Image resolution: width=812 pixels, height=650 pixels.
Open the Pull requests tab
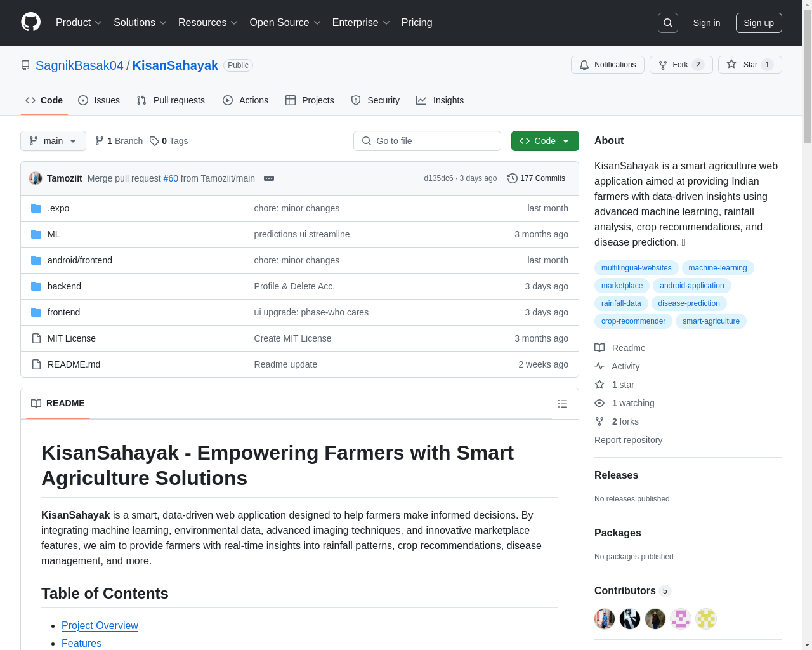pyautogui.click(x=171, y=100)
